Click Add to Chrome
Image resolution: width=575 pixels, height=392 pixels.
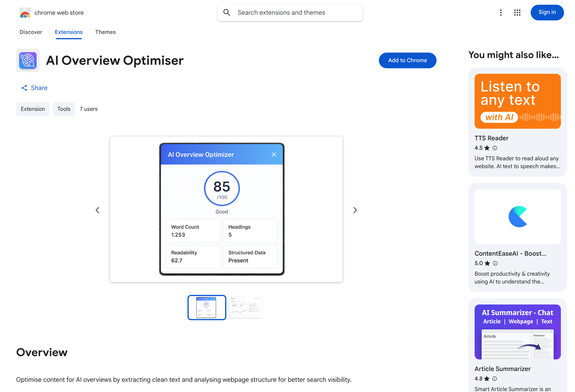coord(408,60)
